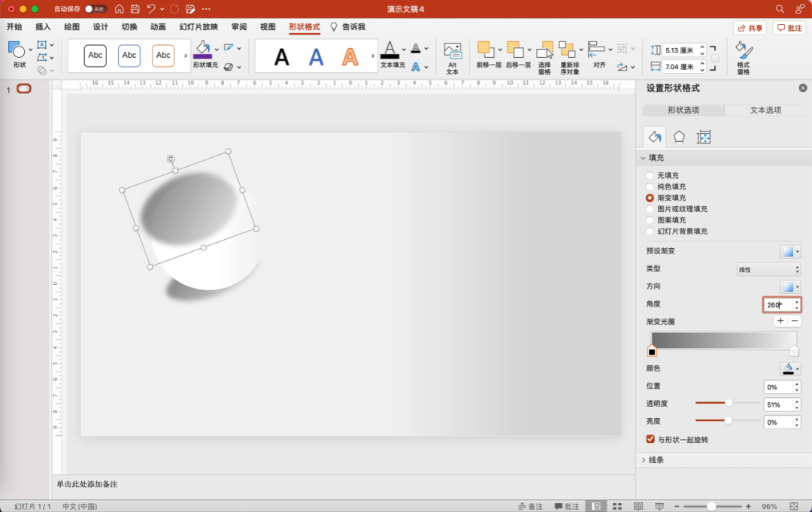Uncheck 与形状一起旋转 checkbox

650,439
